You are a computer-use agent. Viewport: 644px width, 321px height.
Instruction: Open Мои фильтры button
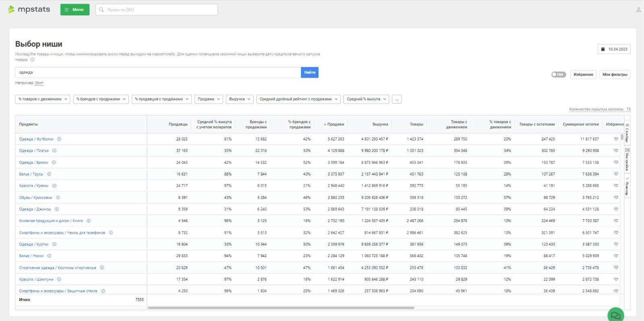[x=615, y=74]
